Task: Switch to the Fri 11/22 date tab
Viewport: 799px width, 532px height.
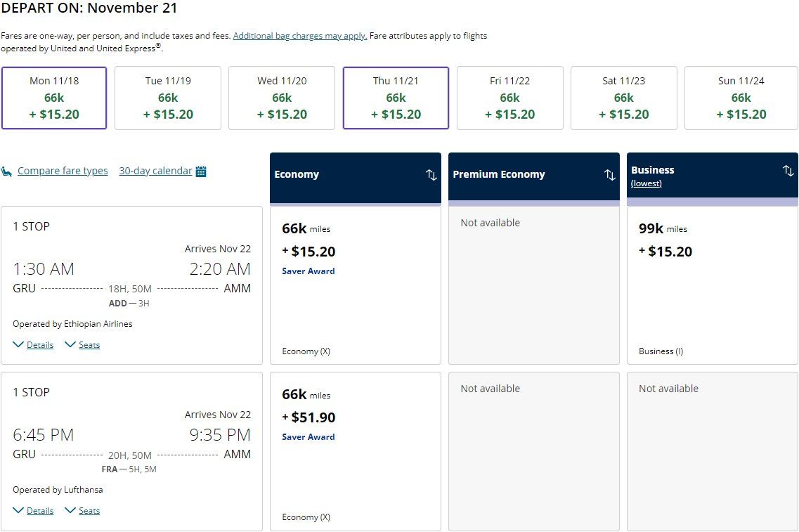Action: (x=510, y=98)
